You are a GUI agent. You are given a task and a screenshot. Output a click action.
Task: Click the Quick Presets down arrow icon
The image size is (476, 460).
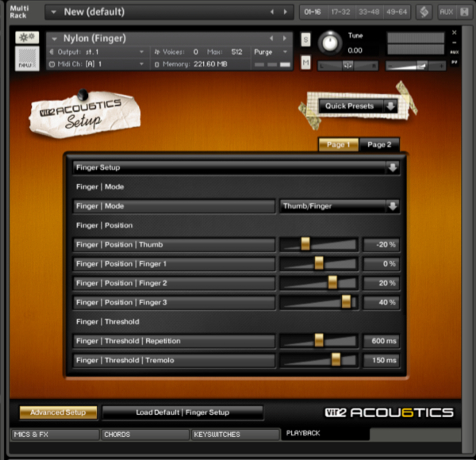click(390, 106)
